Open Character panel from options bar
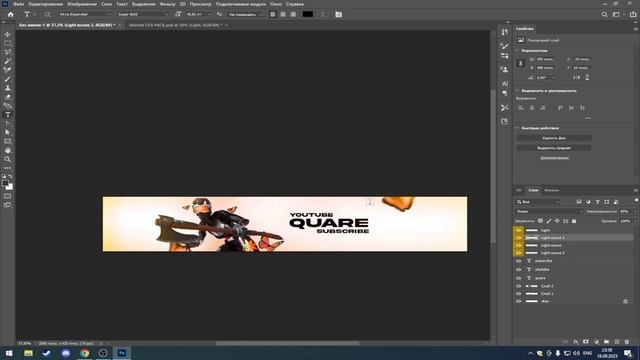Screen dimensions: 640x360 (x=338, y=14)
